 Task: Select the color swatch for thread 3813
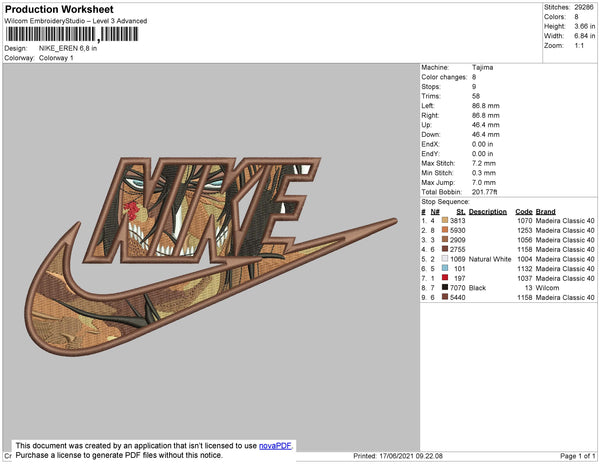(x=445, y=220)
